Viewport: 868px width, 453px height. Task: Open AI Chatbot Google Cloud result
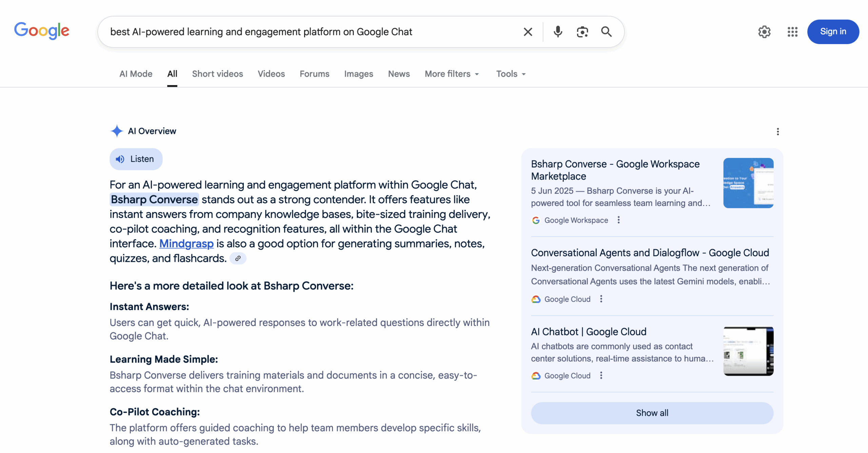pyautogui.click(x=588, y=331)
